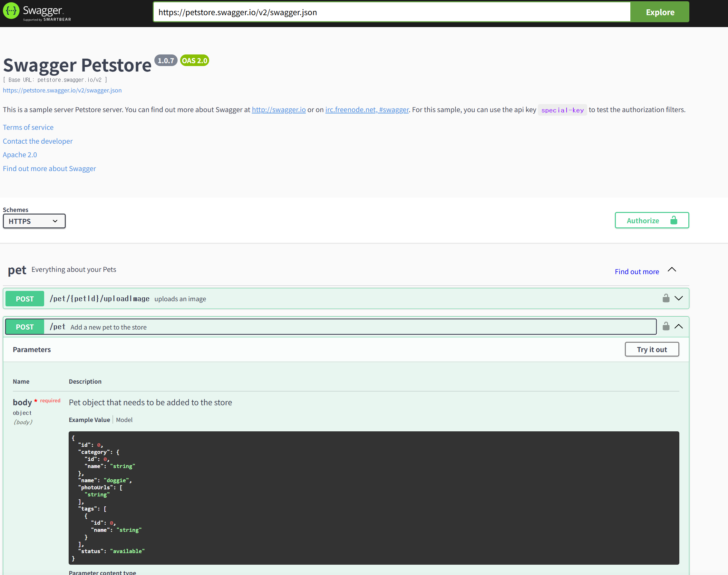Open the Find out more link
Image resolution: width=728 pixels, height=575 pixels.
[x=636, y=272]
